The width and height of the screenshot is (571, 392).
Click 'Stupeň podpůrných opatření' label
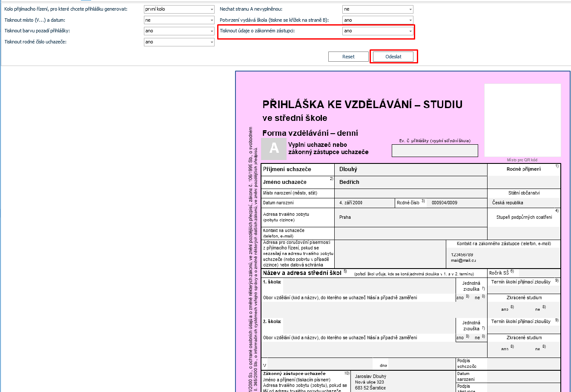[524, 217]
